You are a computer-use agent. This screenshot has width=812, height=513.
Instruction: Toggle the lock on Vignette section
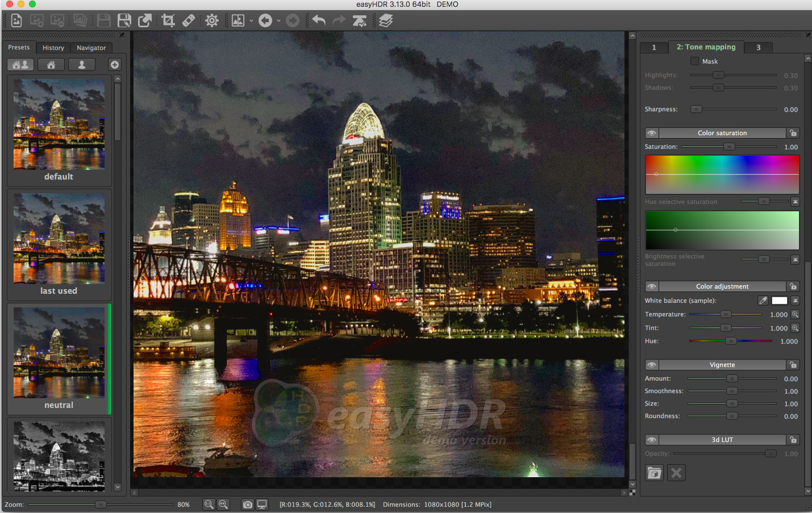click(x=793, y=365)
